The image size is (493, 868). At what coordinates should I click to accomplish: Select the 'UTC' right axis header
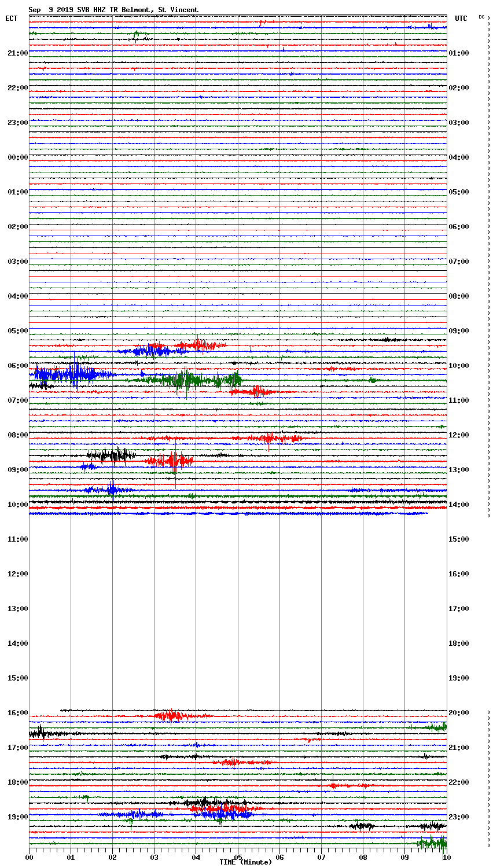tap(461, 19)
